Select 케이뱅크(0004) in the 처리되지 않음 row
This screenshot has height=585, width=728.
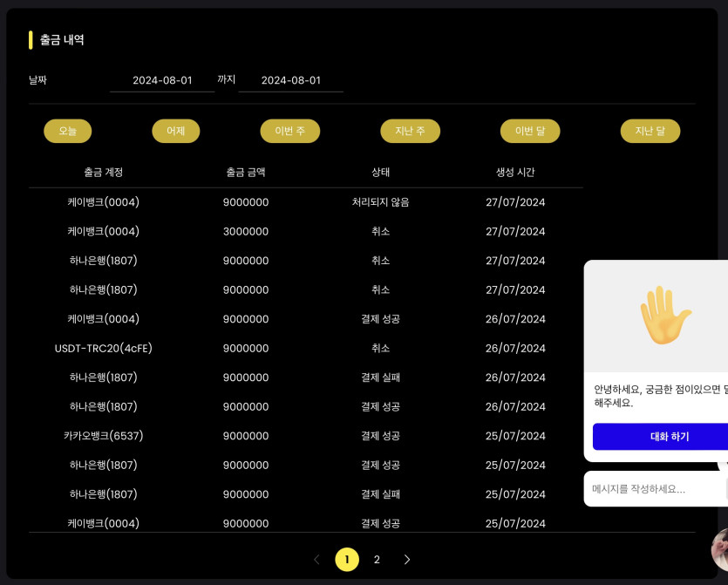(104, 202)
